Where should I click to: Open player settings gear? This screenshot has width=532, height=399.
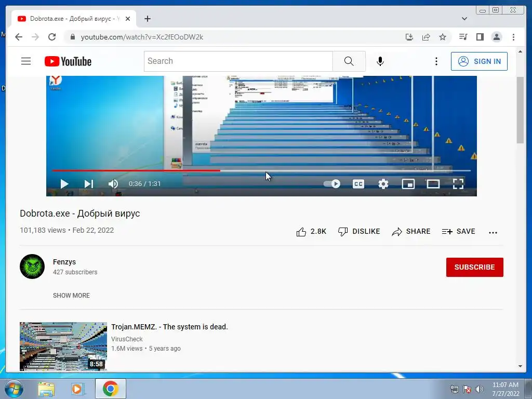[383, 184]
